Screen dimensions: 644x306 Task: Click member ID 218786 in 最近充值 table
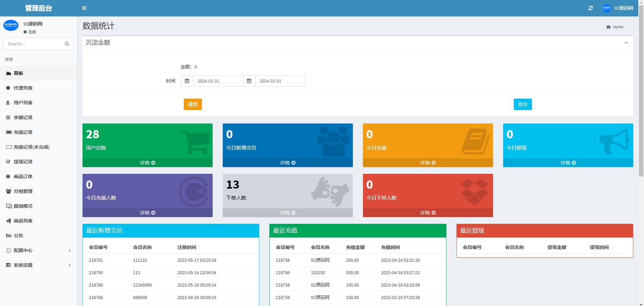click(x=283, y=273)
